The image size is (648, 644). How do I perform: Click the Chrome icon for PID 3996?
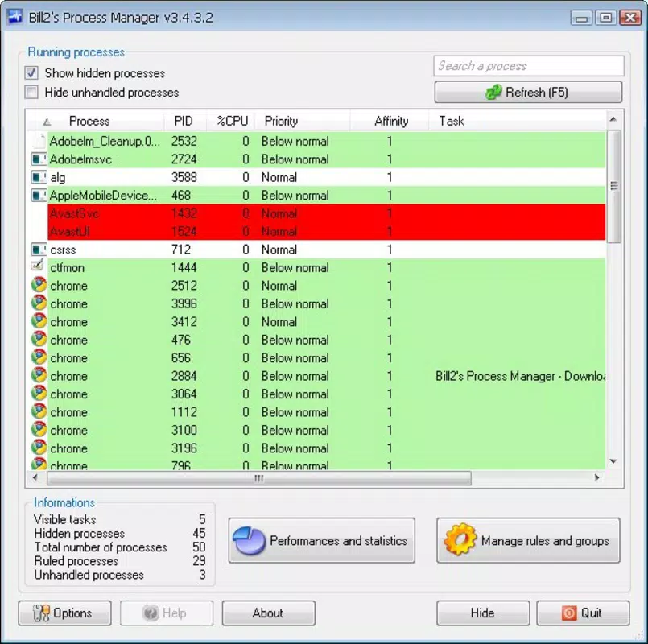[39, 303]
